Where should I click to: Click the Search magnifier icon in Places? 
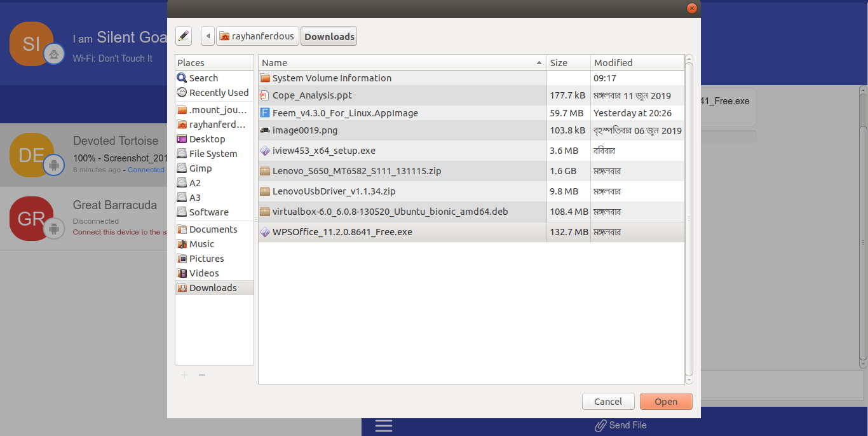point(182,78)
